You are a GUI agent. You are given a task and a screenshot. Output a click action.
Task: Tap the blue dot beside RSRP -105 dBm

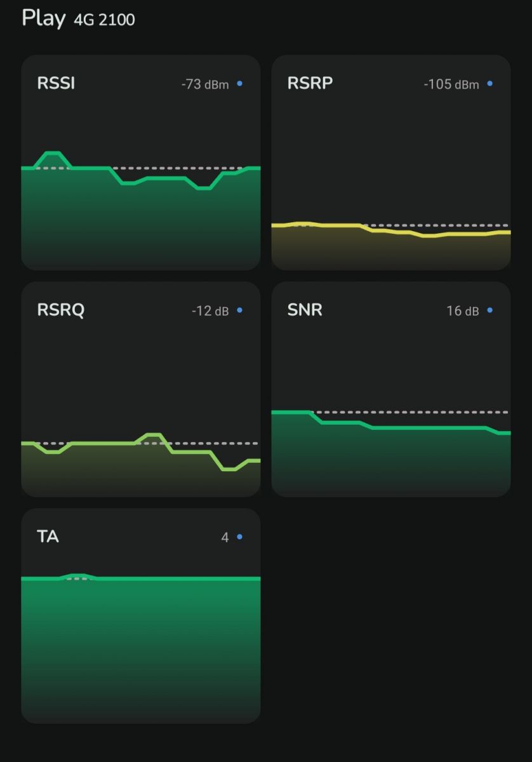(x=490, y=83)
